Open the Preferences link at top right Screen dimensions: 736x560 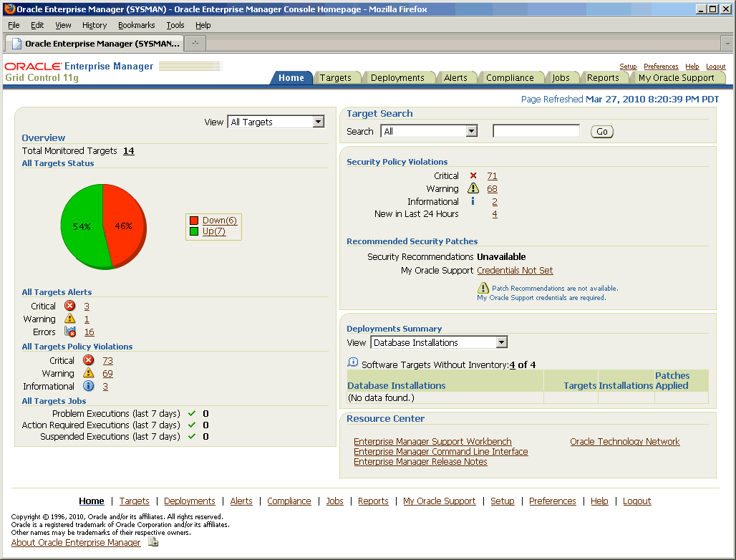pos(661,67)
